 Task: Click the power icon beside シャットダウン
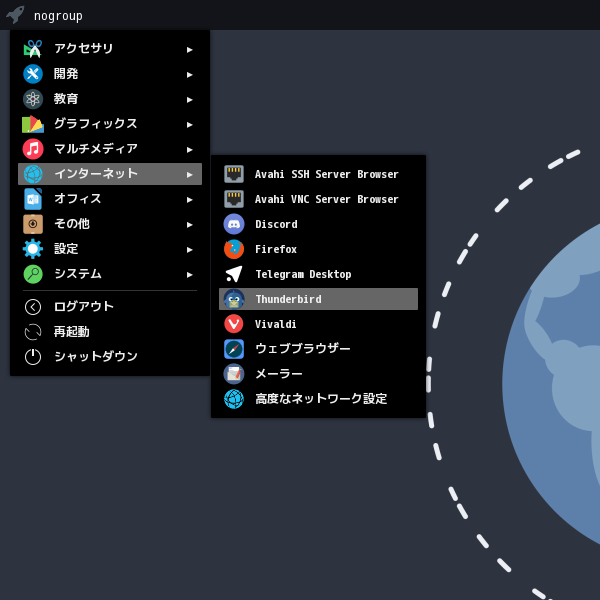pos(33,357)
